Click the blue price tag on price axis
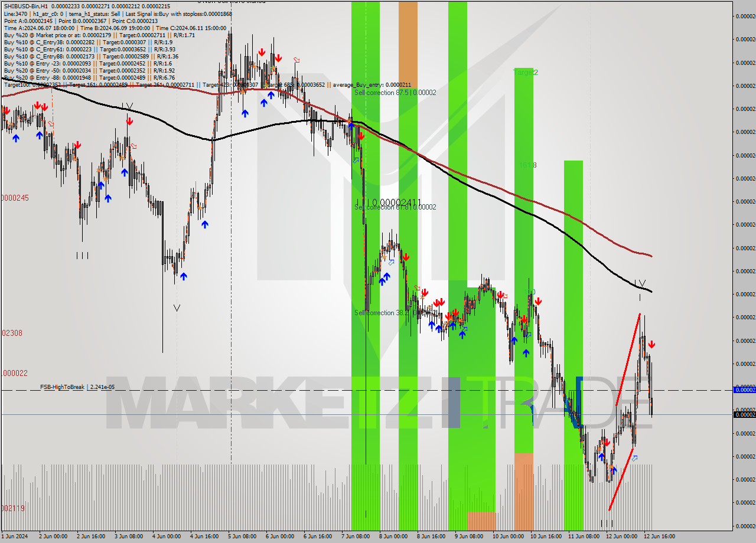The image size is (756, 543). (x=744, y=390)
